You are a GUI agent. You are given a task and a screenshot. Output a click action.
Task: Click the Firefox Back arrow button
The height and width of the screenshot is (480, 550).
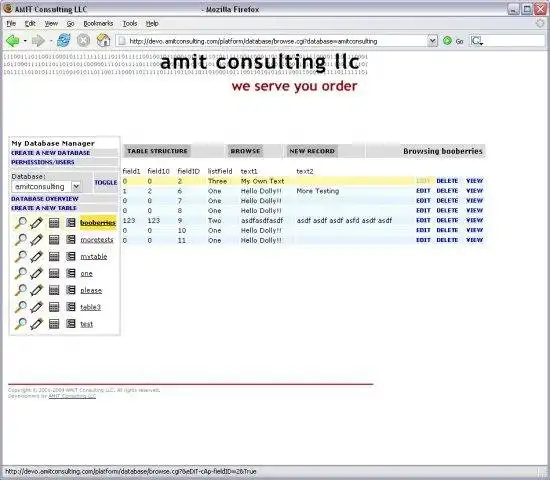tap(13, 41)
